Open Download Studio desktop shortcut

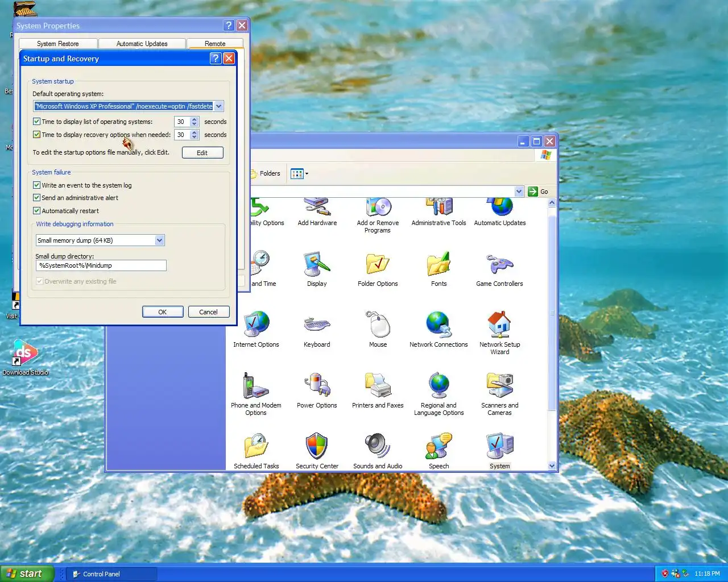pyautogui.click(x=25, y=357)
